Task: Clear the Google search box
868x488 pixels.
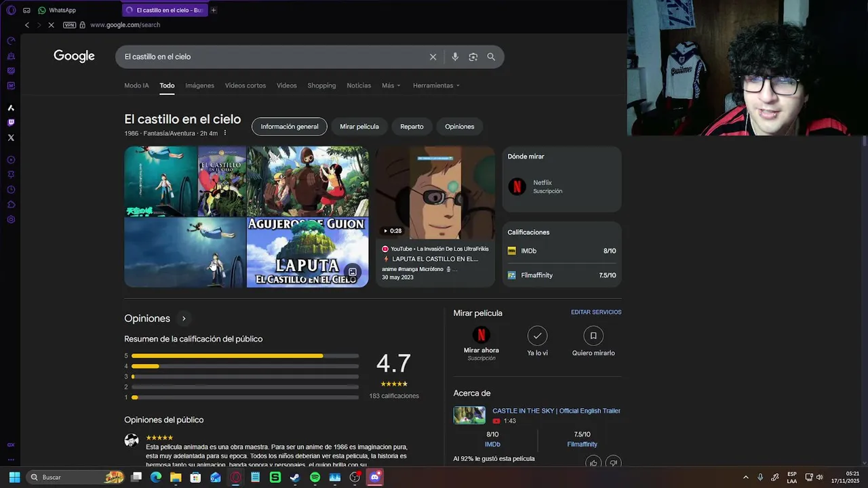Action: point(433,57)
